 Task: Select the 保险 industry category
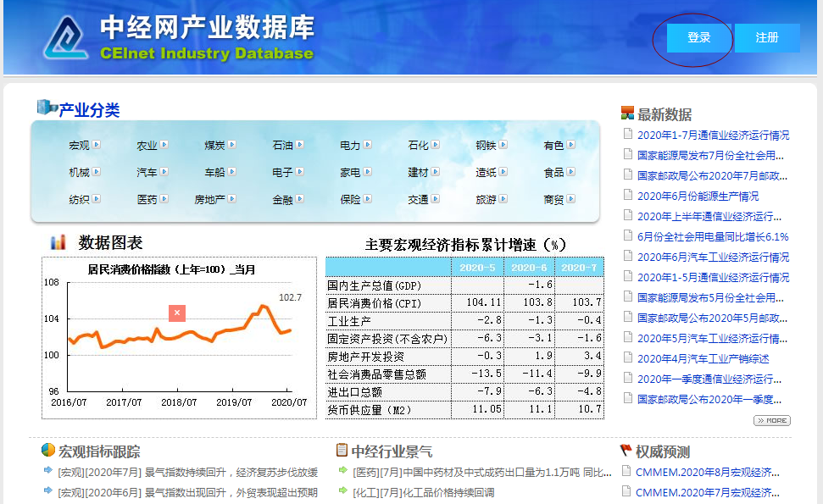click(350, 200)
